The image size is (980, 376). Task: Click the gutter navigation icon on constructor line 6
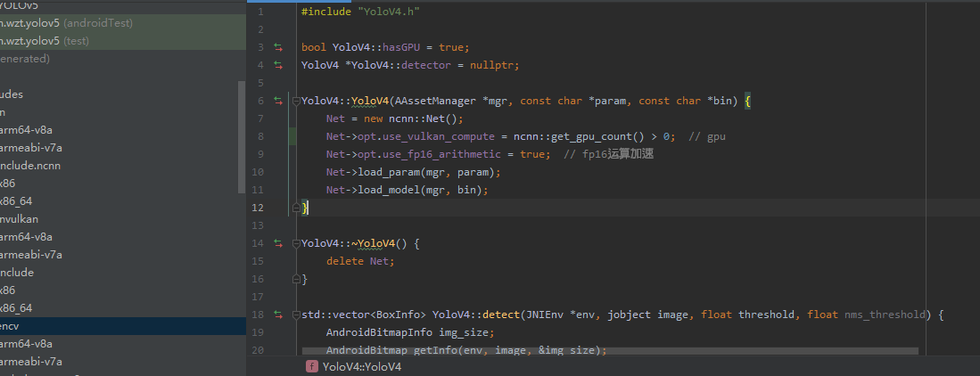coord(278,101)
